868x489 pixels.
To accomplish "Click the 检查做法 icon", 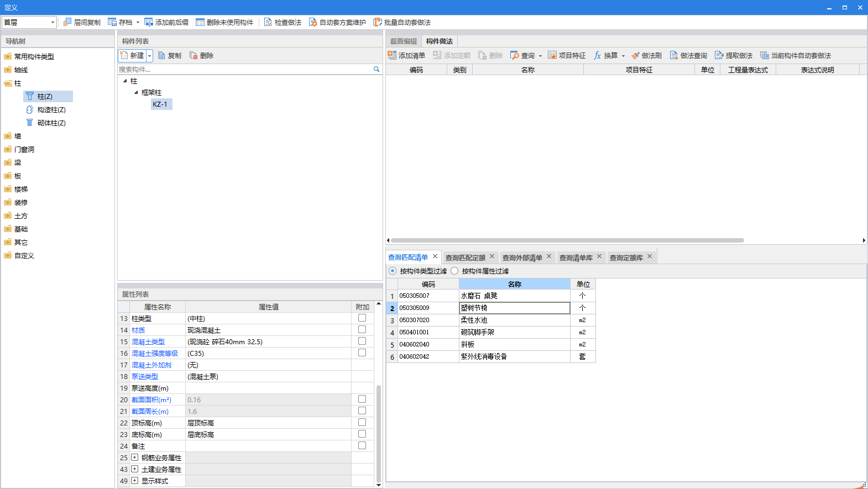I will pos(268,22).
